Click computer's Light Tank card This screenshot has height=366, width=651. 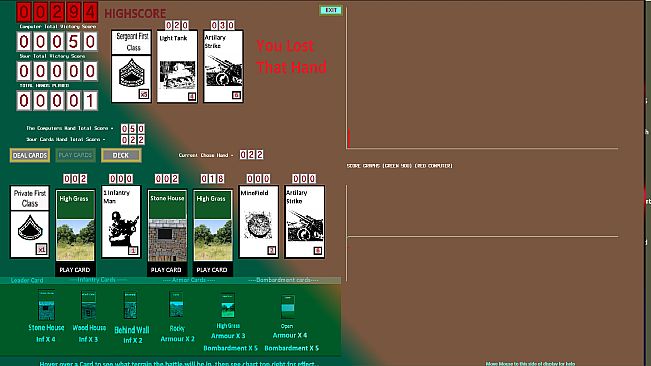177,66
